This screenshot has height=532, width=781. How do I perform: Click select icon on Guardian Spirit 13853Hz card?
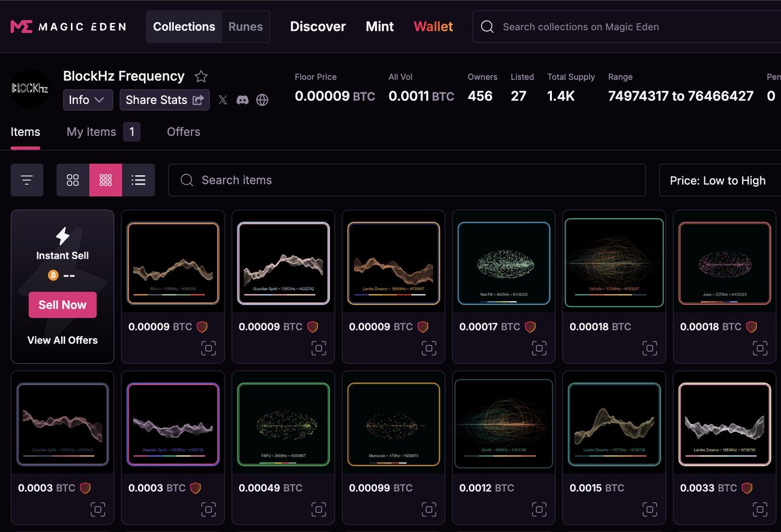pos(319,348)
